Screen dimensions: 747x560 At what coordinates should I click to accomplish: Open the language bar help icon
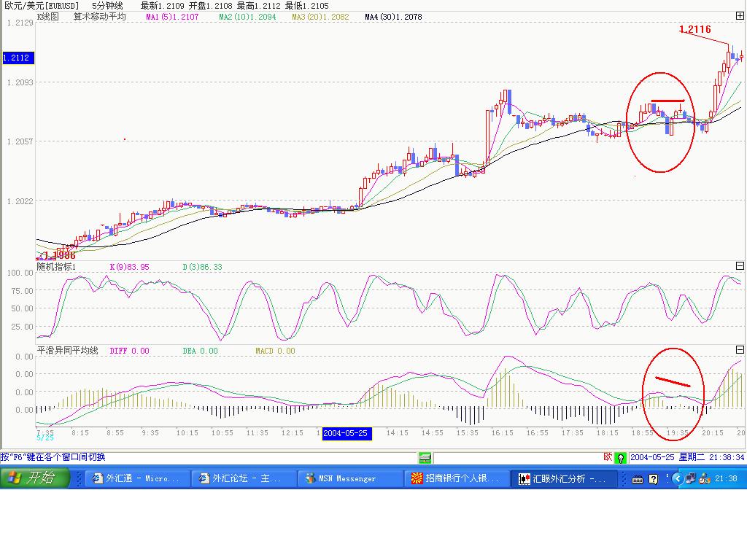coord(654,479)
